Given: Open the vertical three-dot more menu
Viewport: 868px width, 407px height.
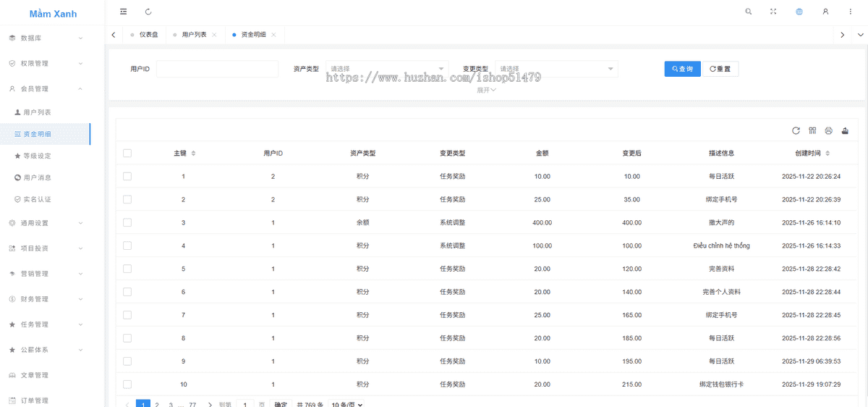Looking at the screenshot, I should click(x=851, y=12).
